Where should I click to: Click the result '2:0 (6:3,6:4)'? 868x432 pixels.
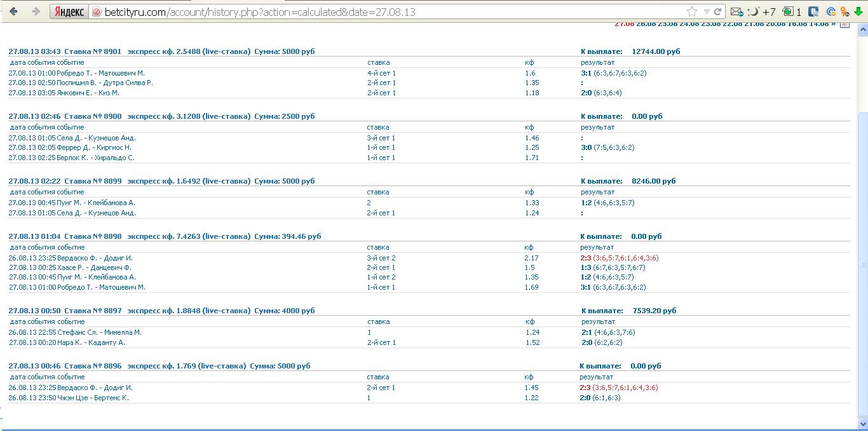pyautogui.click(x=601, y=93)
